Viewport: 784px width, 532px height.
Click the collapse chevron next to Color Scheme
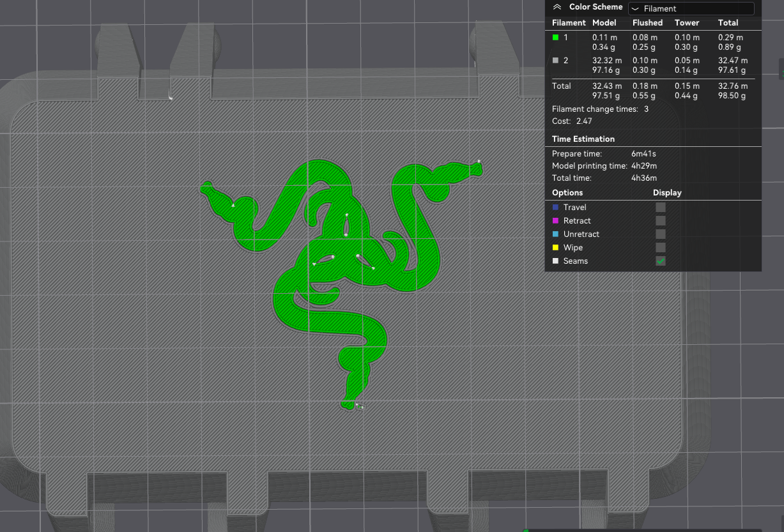[557, 7]
